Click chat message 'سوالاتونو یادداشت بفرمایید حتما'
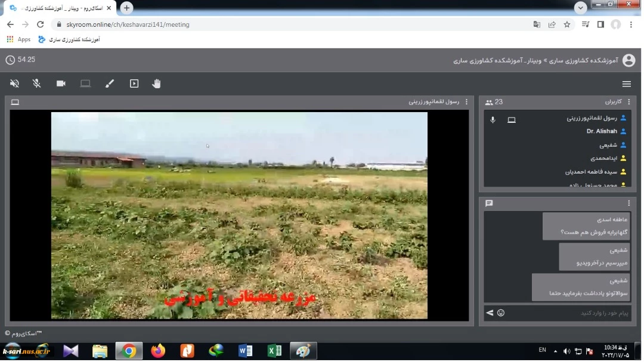Viewport: 644px width, 362px height. pos(581,287)
